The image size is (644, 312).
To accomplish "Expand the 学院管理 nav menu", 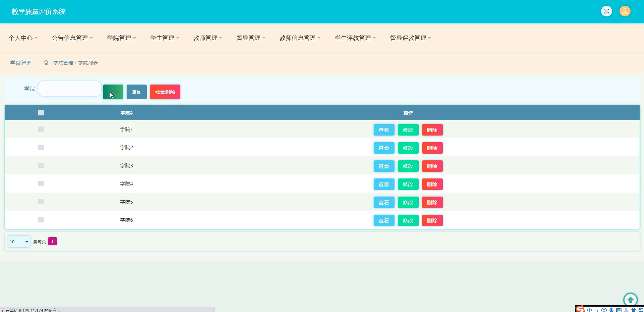I will (122, 38).
